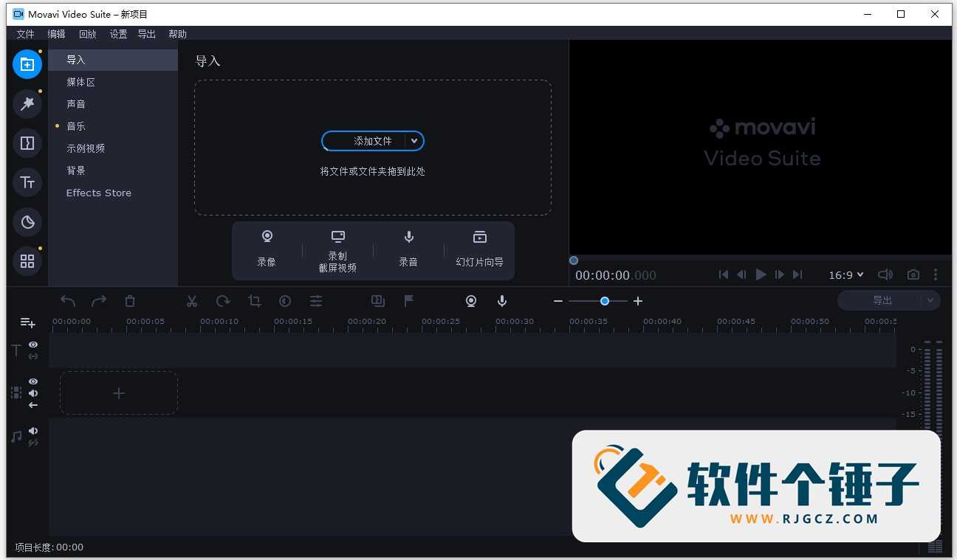Open the Color adjustments icon
Screen dimensions: 957x560
point(285,301)
